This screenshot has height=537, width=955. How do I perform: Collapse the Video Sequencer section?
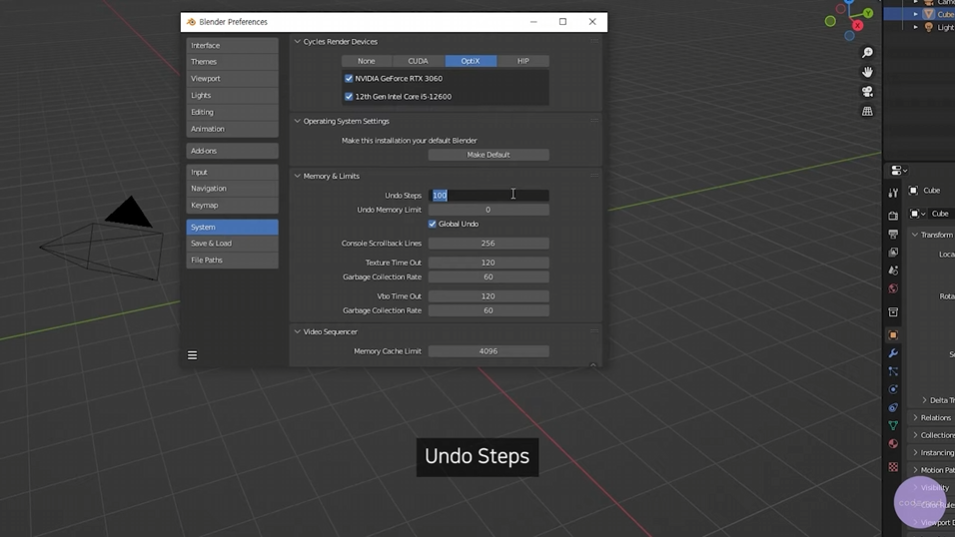pyautogui.click(x=297, y=332)
